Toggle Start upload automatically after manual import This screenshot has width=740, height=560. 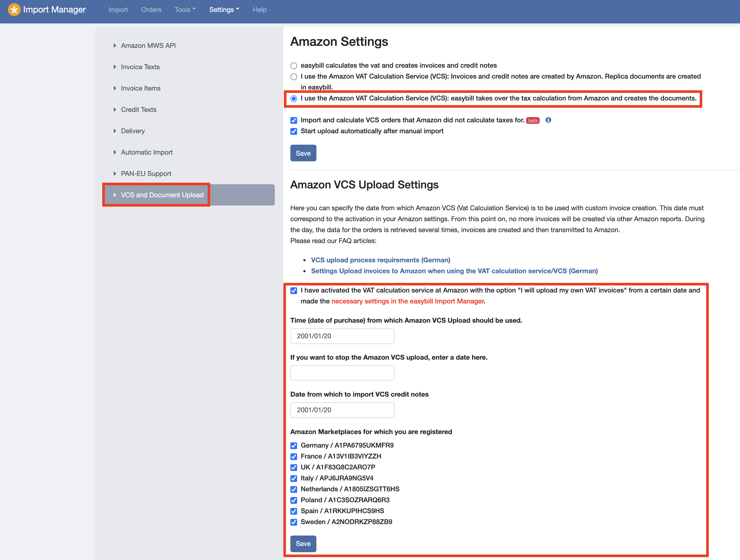294,131
